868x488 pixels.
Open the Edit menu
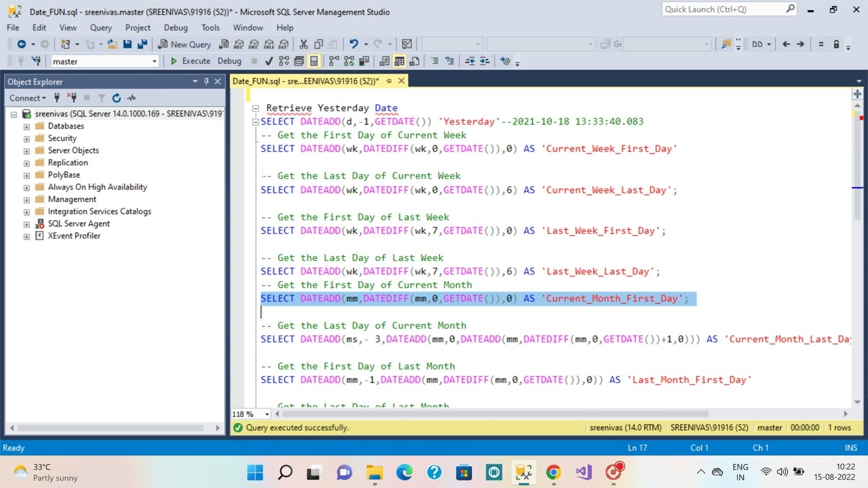pyautogui.click(x=39, y=28)
